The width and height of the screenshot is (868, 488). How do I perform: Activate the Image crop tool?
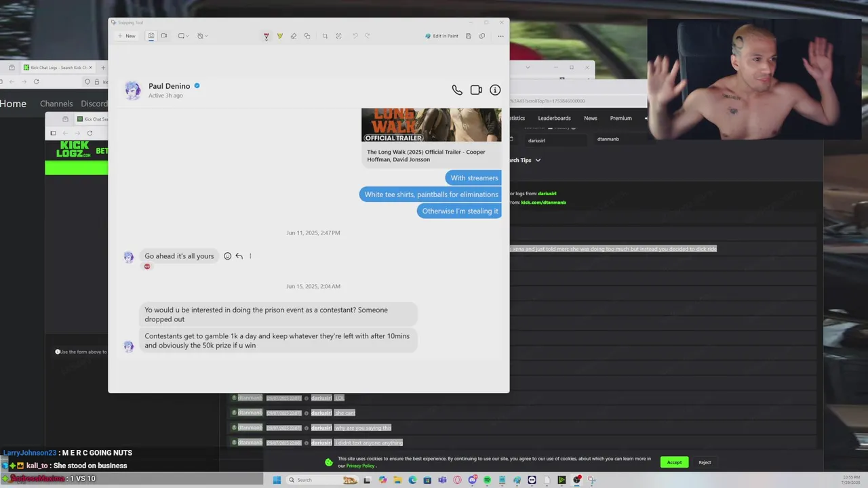click(325, 36)
